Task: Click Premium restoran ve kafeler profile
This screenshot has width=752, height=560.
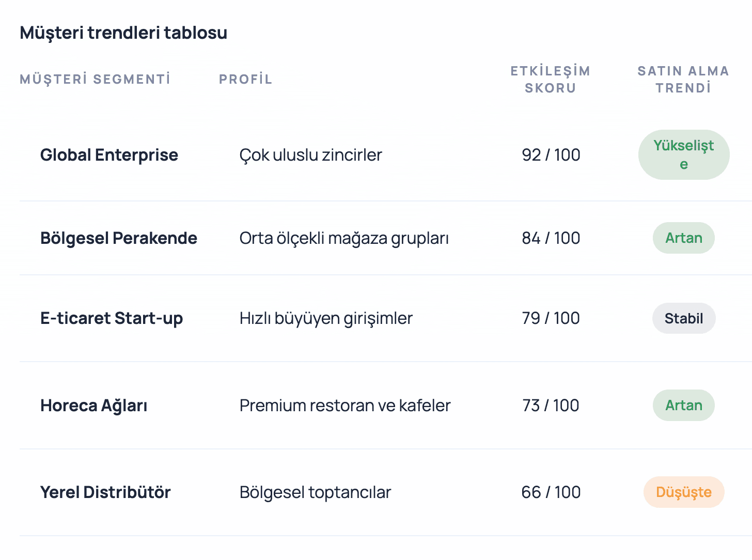Action: 345,406
